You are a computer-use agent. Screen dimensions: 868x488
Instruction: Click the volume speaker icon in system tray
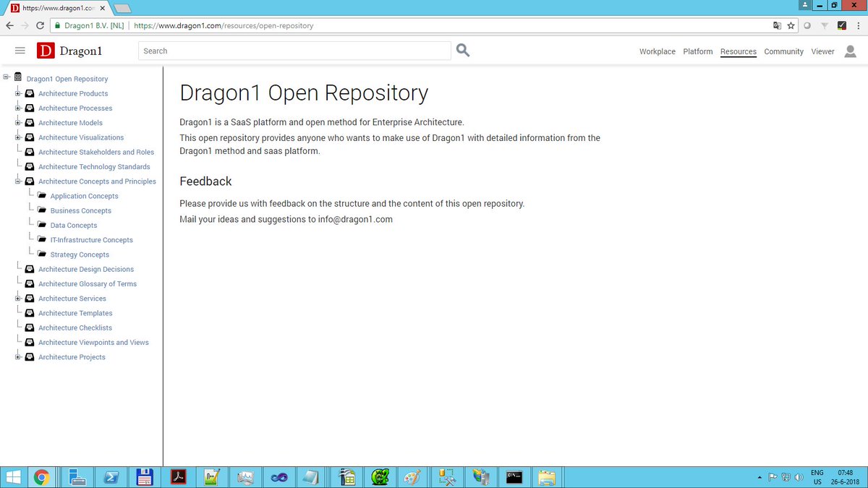(x=799, y=477)
